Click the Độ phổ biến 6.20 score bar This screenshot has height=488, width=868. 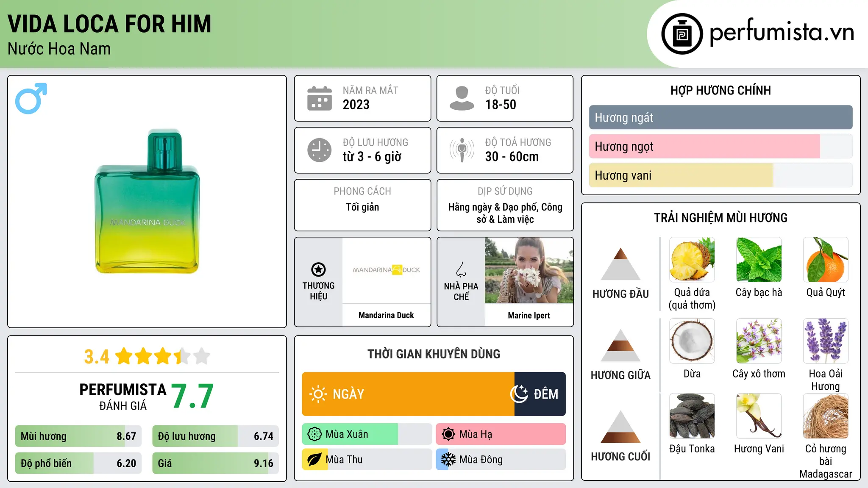coord(78,463)
